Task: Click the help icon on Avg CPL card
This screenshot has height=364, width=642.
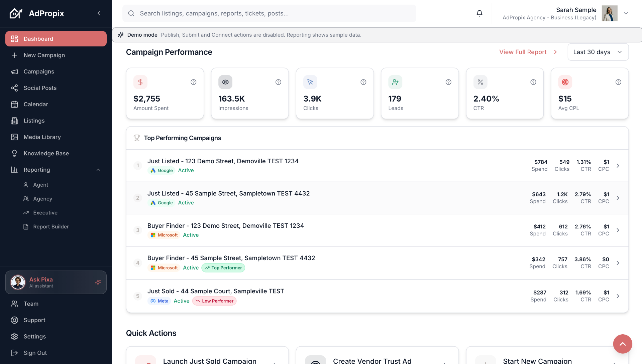Action: click(618, 82)
